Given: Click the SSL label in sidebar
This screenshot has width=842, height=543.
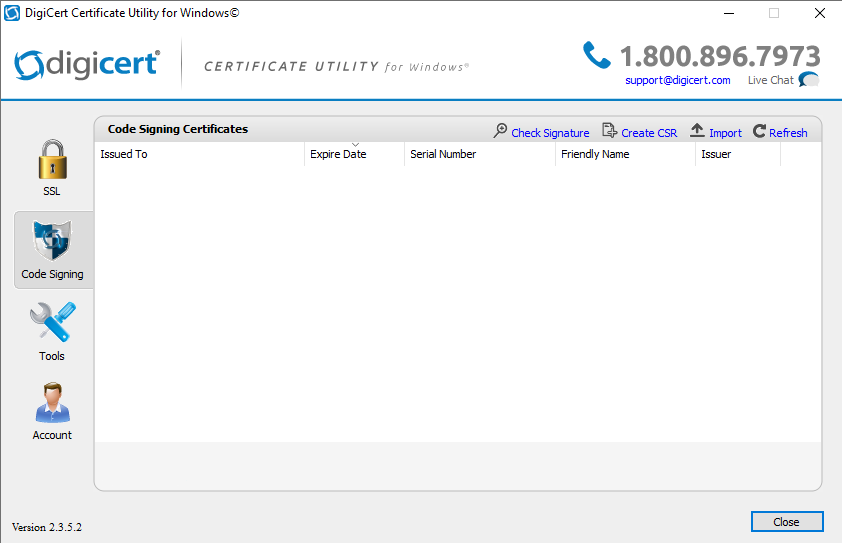Looking at the screenshot, I should pos(52,191).
